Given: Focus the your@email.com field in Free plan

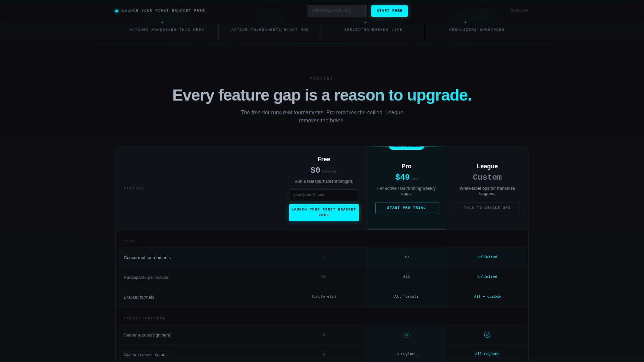Looking at the screenshot, I should pyautogui.click(x=324, y=195).
